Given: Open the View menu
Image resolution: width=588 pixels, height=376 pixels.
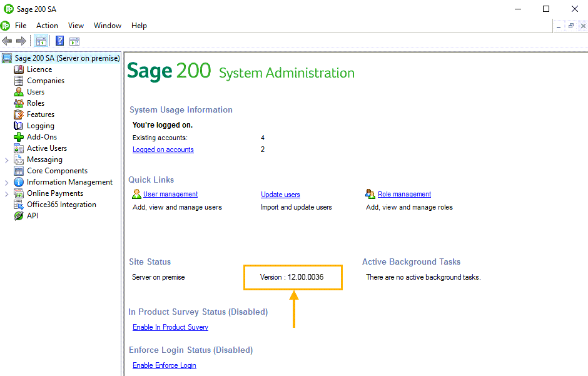Looking at the screenshot, I should [x=76, y=26].
